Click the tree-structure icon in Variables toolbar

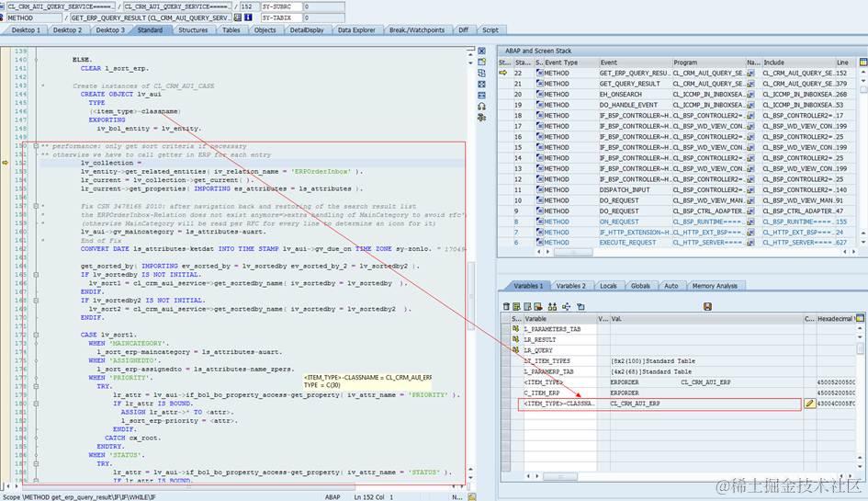pyautogui.click(x=566, y=306)
